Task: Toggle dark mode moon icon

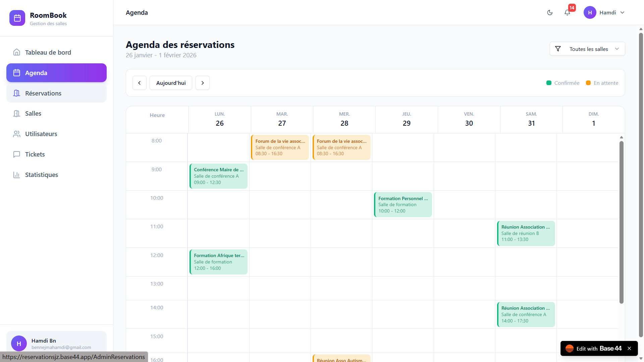Action: coord(550,13)
